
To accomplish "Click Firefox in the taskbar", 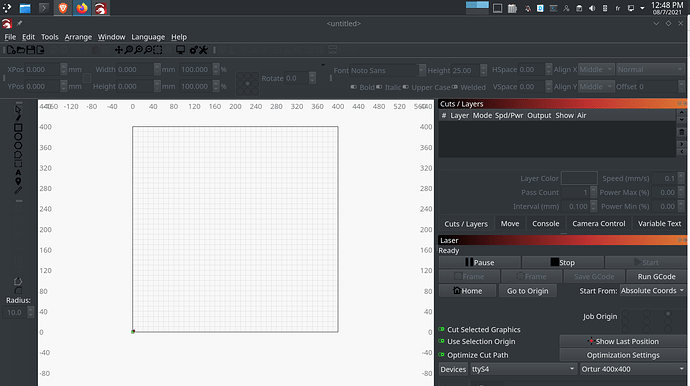I will pos(82,8).
